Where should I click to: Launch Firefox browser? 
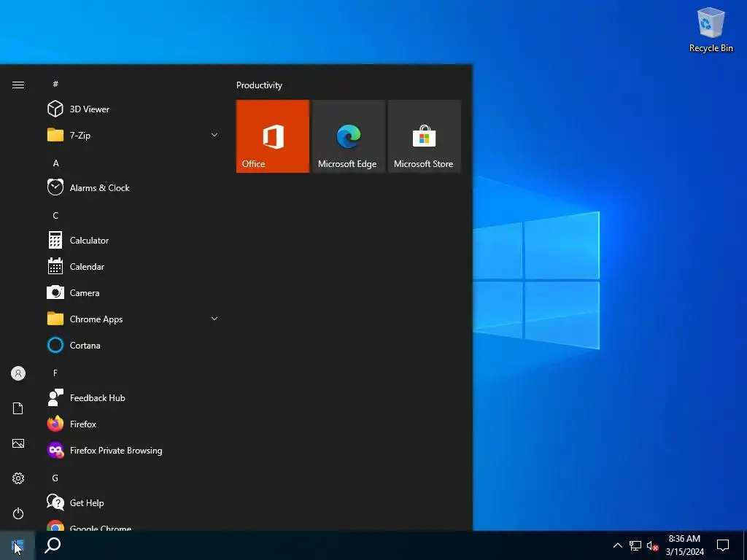[133, 424]
